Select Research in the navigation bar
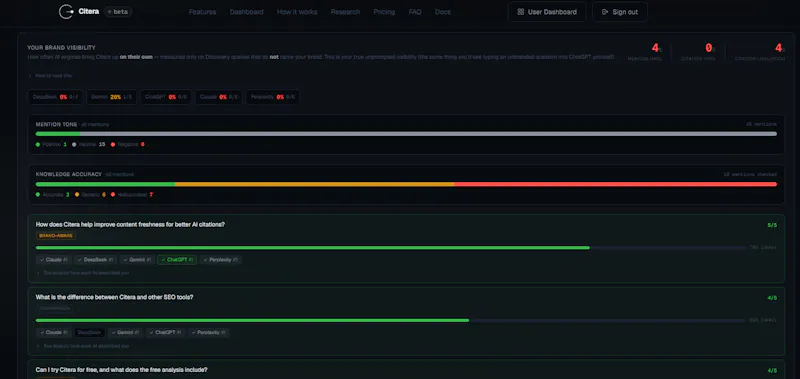 click(345, 12)
